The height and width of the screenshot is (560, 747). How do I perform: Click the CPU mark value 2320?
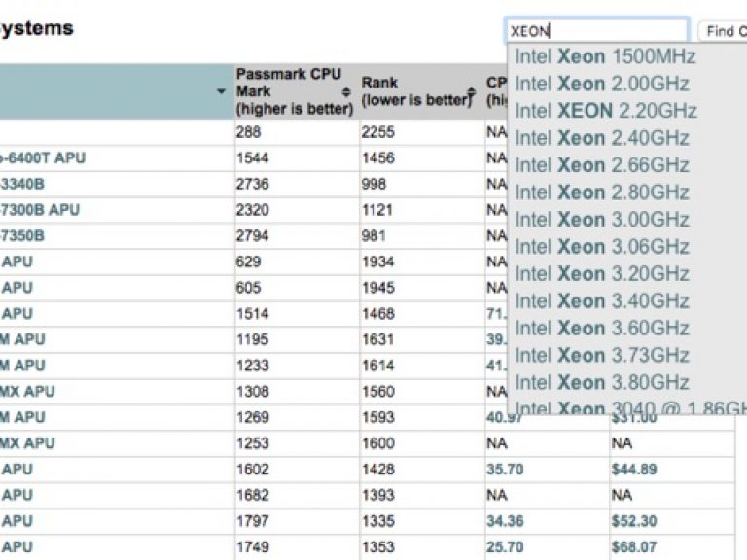pos(253,210)
